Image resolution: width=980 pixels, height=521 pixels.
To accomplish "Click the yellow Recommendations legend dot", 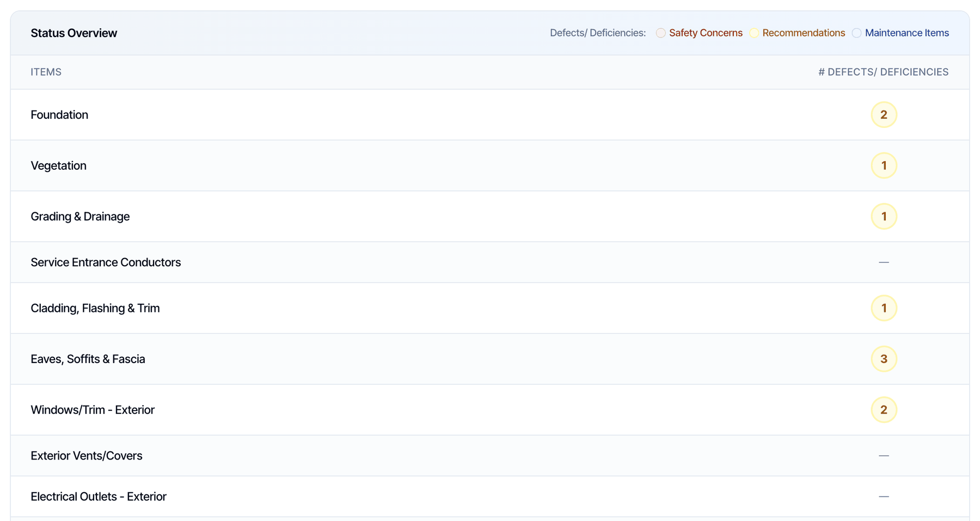I will point(754,33).
